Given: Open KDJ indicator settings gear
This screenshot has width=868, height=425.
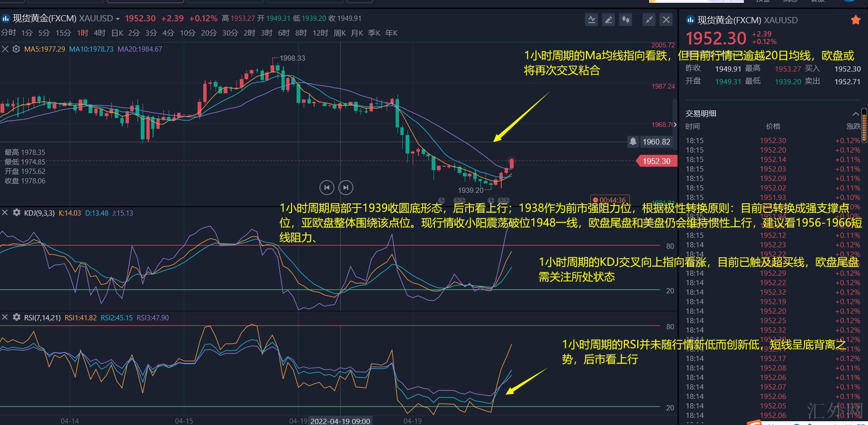Looking at the screenshot, I should [x=16, y=213].
